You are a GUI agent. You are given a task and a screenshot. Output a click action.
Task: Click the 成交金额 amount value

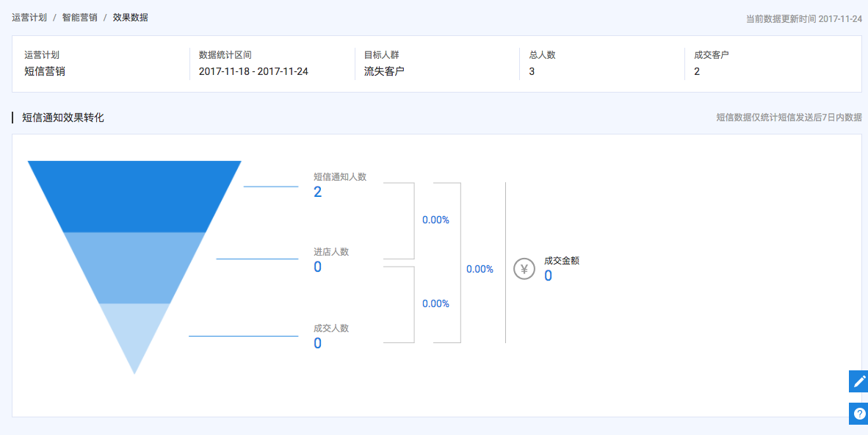click(x=548, y=276)
